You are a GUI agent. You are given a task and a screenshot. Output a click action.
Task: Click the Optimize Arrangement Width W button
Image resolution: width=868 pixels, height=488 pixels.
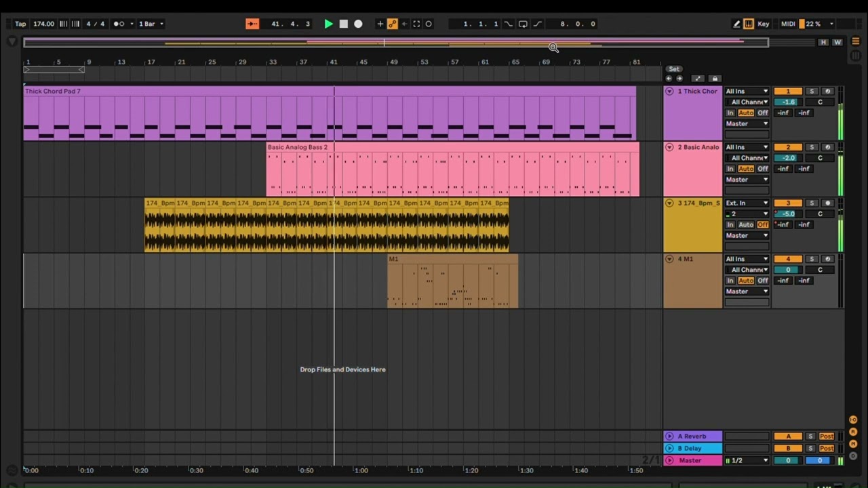[x=837, y=42]
